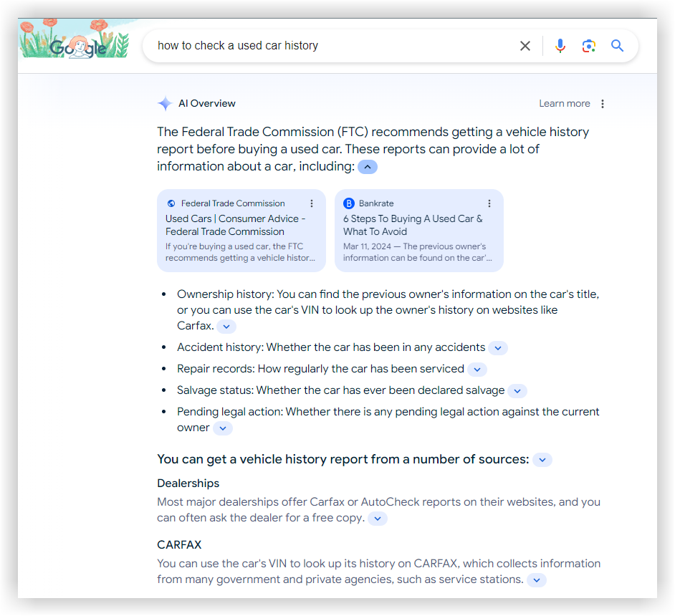Expand sources for Salvage status item

[517, 391]
